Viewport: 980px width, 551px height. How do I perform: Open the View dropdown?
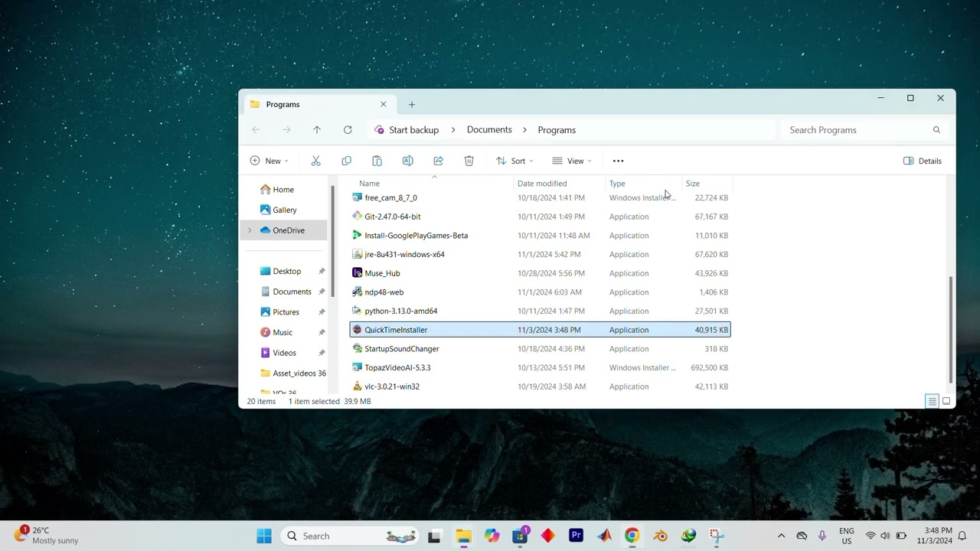pyautogui.click(x=572, y=161)
